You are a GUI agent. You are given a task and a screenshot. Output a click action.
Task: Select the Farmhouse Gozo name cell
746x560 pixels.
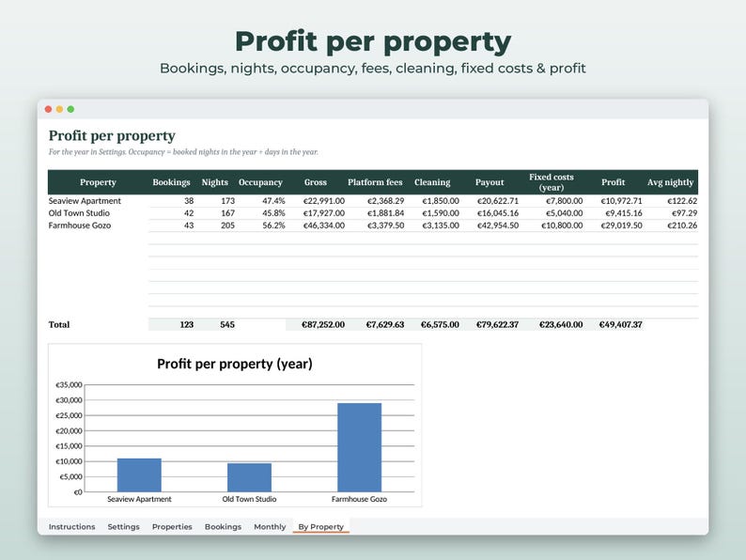80,226
